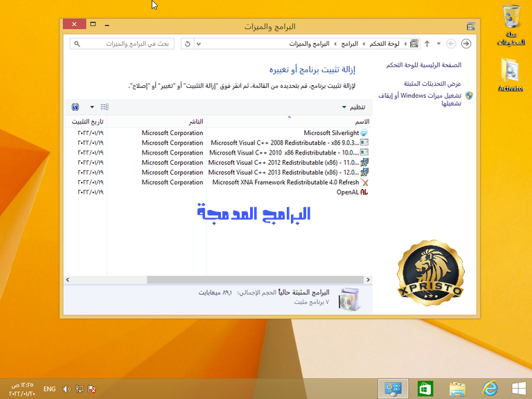
Task: Open the recent locations dropdown arrow
Action: point(438,44)
